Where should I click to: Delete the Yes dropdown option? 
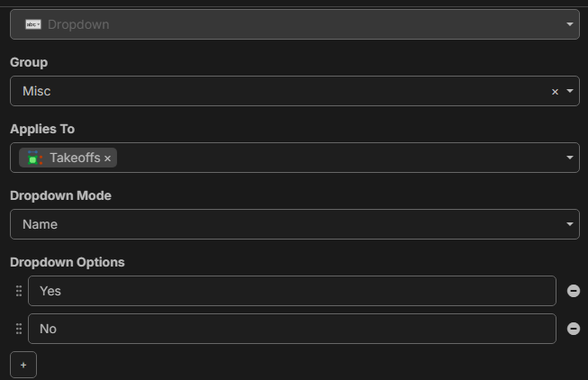(x=574, y=291)
